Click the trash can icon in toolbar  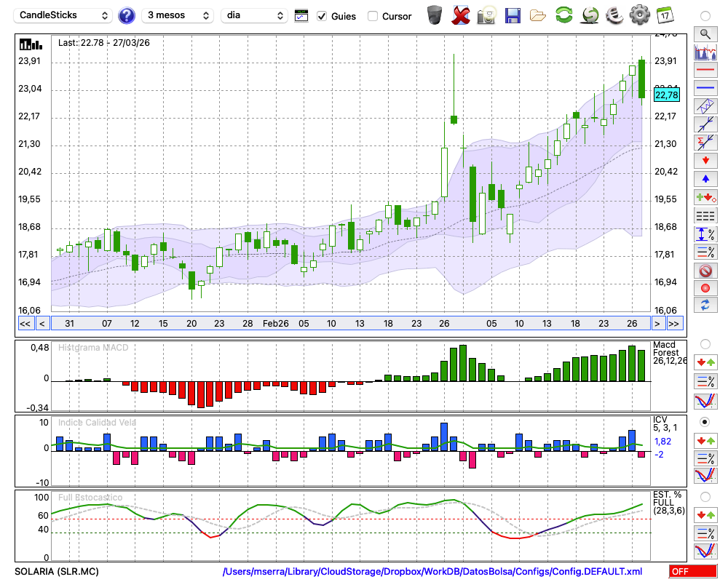click(x=435, y=15)
